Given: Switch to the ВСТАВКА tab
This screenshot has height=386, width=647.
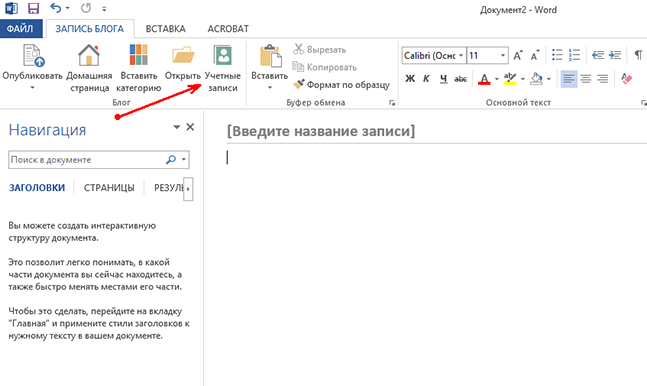Looking at the screenshot, I should coord(165,28).
